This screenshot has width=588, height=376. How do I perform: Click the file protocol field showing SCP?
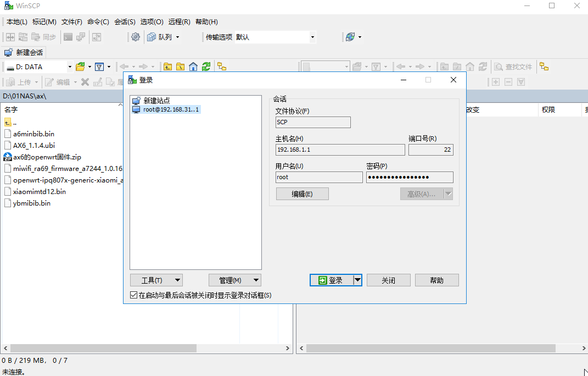pyautogui.click(x=313, y=122)
